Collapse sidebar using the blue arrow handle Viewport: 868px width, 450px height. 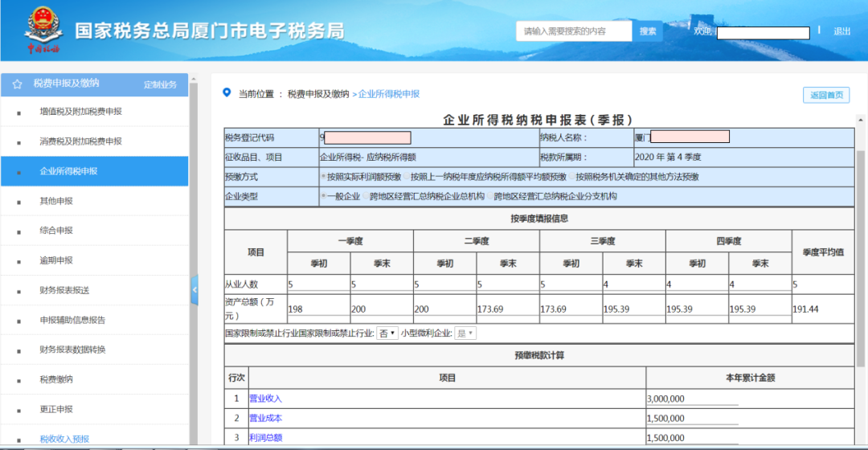pos(194,289)
